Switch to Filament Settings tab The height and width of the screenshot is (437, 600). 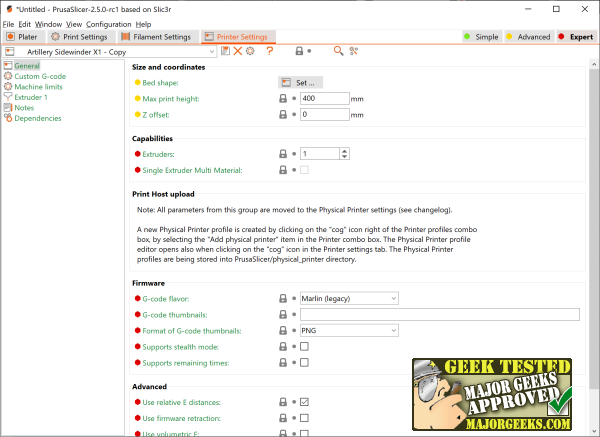click(x=156, y=37)
